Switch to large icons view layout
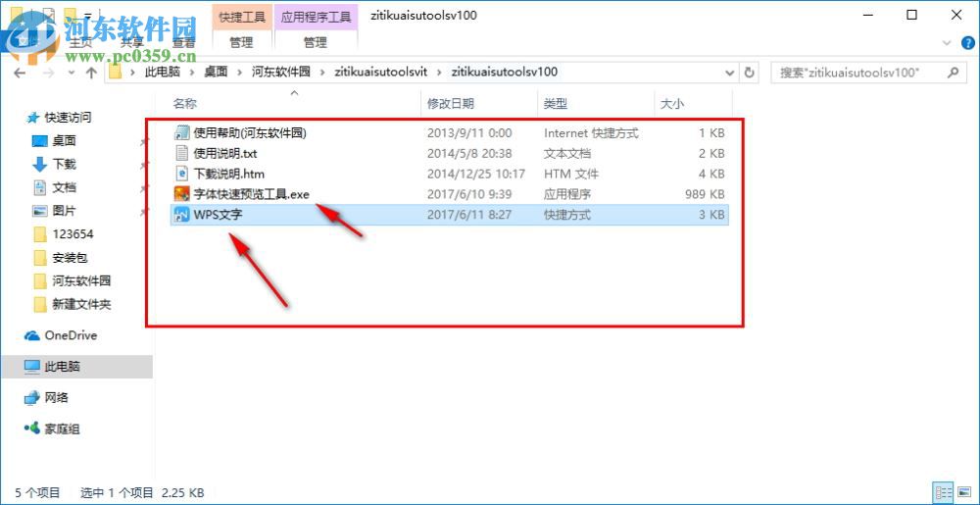This screenshot has height=505, width=980. pos(963,492)
